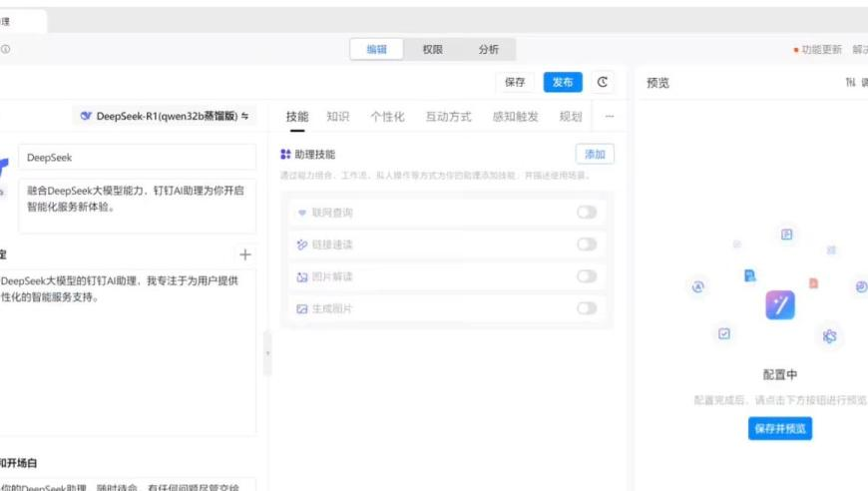
Task: Edit the DeepSeek name field
Action: point(138,158)
